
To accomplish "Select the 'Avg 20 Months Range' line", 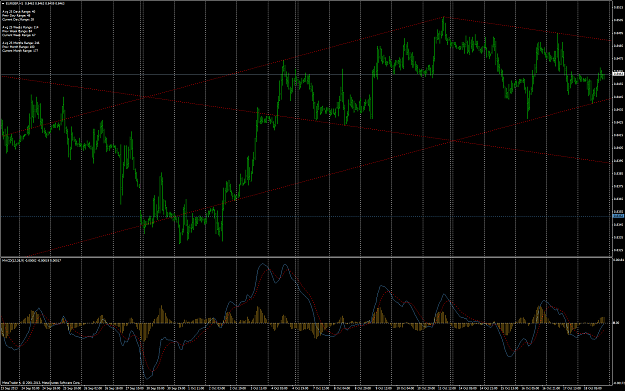I will click(x=21, y=43).
